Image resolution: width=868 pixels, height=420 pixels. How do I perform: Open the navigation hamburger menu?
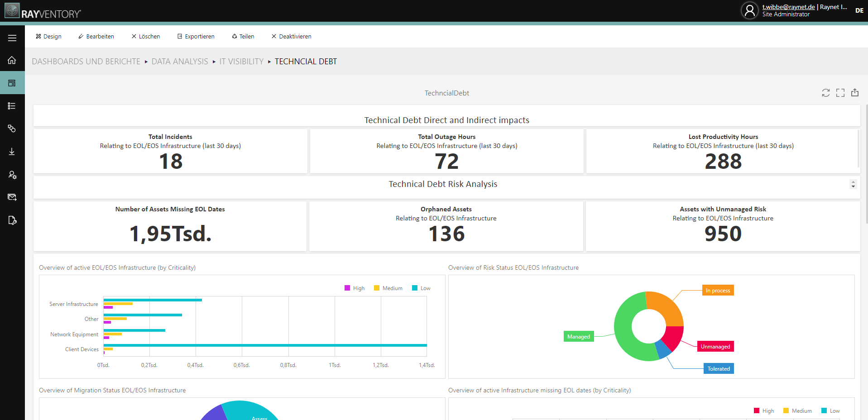pos(12,38)
